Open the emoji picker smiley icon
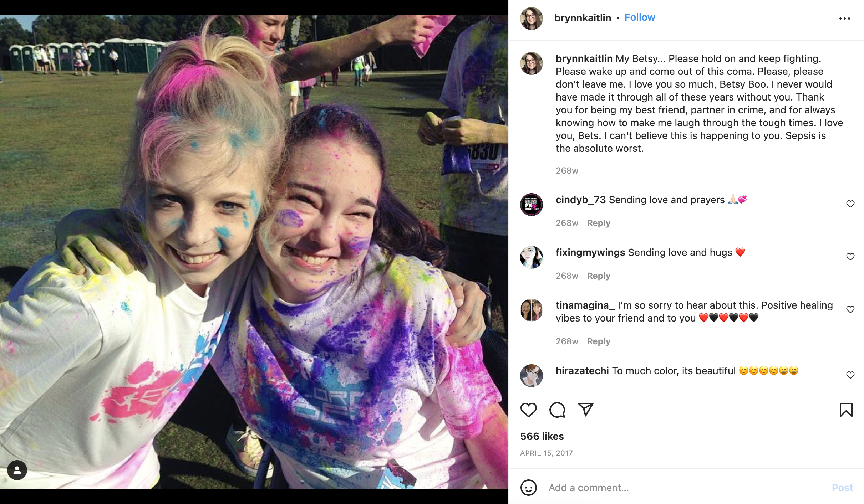The image size is (864, 504). [x=528, y=487]
